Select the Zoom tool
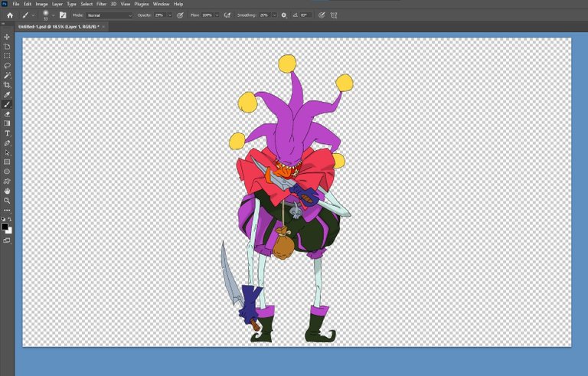 pyautogui.click(x=7, y=201)
